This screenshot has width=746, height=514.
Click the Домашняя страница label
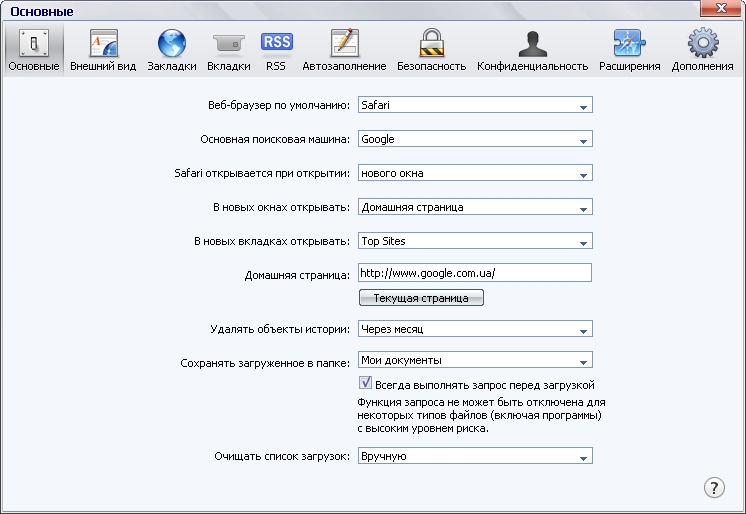(x=297, y=276)
